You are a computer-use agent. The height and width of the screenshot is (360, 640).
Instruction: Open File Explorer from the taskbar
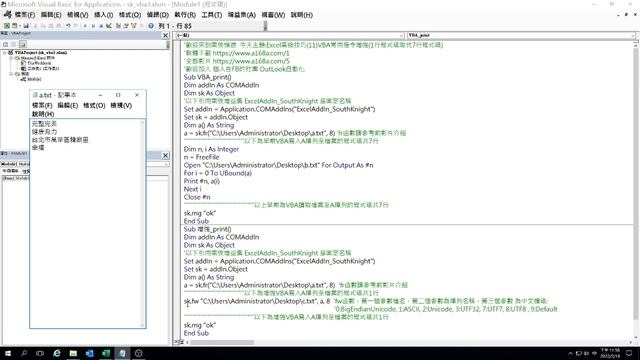tap(73, 353)
